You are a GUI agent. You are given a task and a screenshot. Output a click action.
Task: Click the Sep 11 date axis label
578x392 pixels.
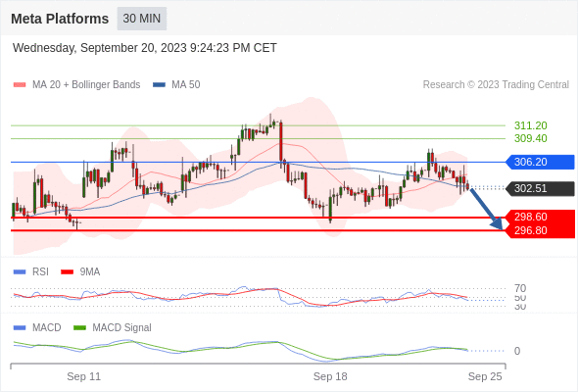(83, 376)
